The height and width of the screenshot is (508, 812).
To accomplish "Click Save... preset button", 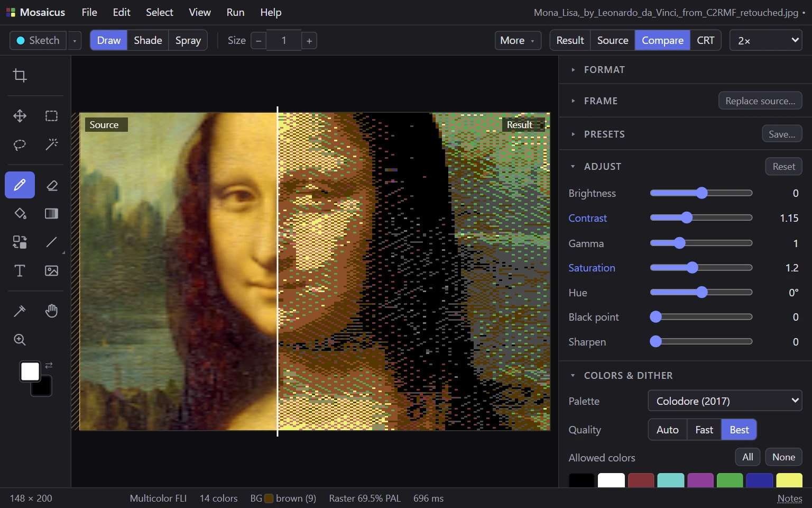I will [782, 134].
